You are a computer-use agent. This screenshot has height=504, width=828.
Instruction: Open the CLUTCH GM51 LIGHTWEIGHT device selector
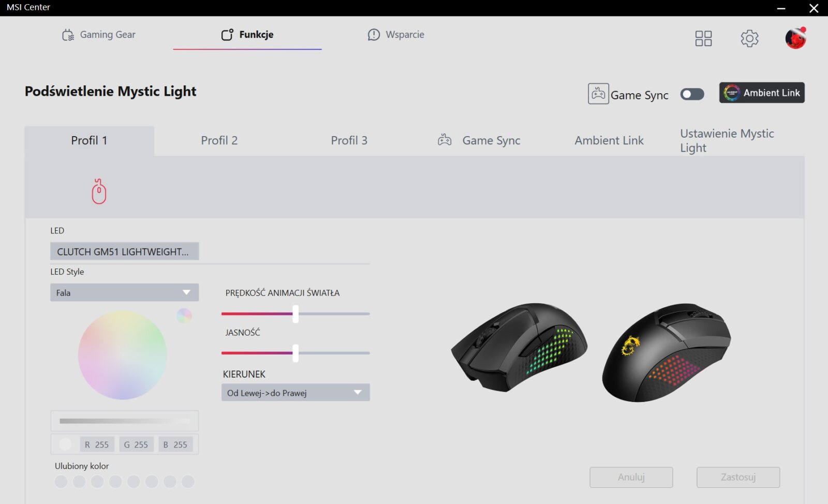[124, 251]
